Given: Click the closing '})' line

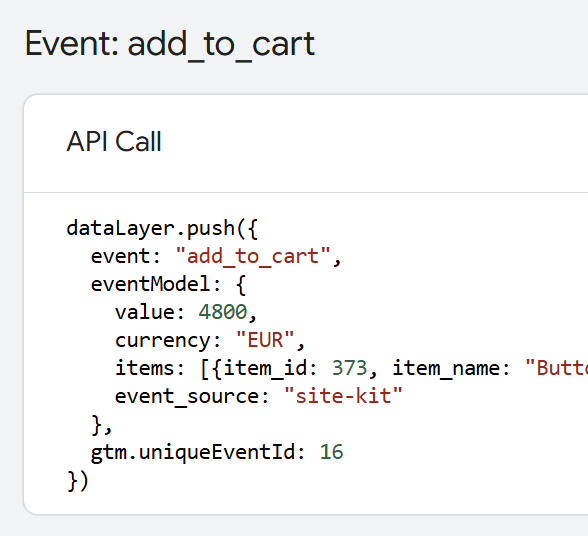Looking at the screenshot, I should pos(78,480).
